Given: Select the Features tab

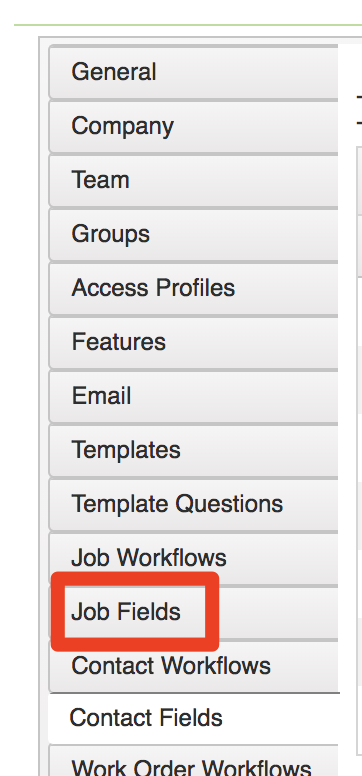Looking at the screenshot, I should coord(194,342).
